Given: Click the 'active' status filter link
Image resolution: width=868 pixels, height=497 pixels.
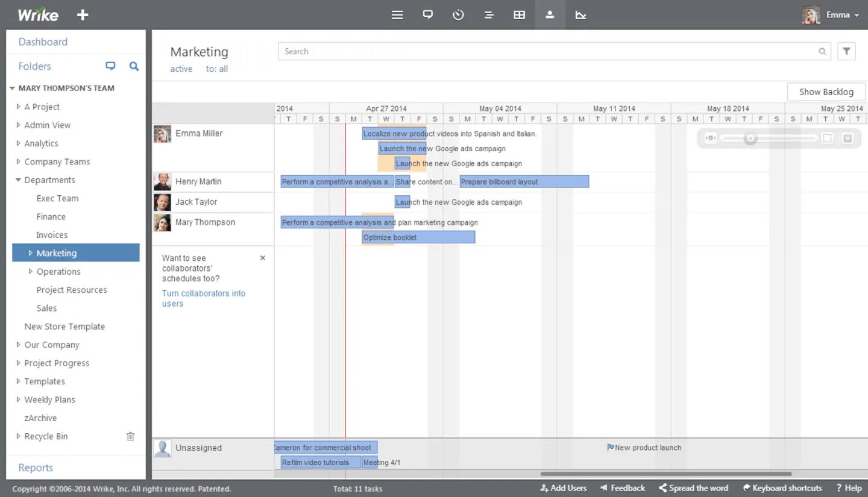Looking at the screenshot, I should pos(181,69).
